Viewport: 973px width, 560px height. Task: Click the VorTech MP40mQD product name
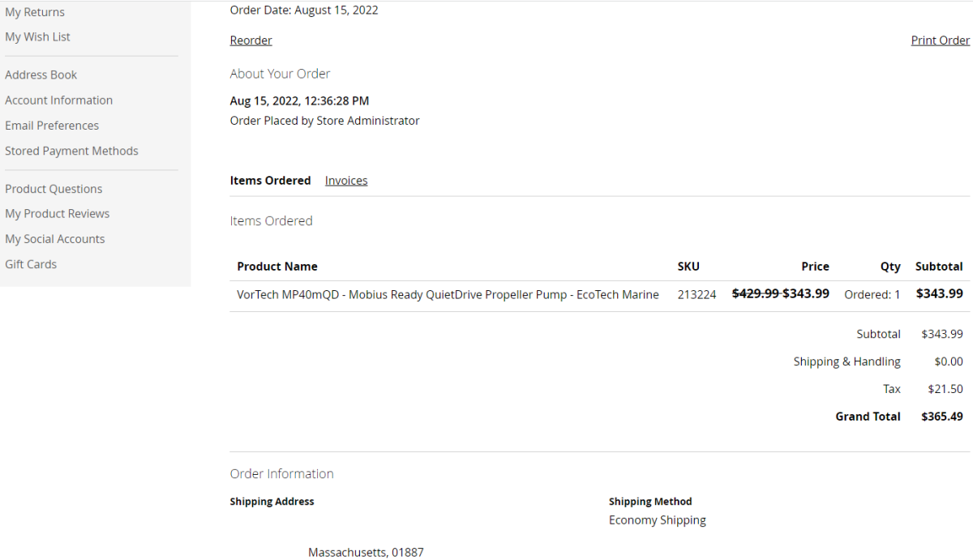click(x=448, y=295)
